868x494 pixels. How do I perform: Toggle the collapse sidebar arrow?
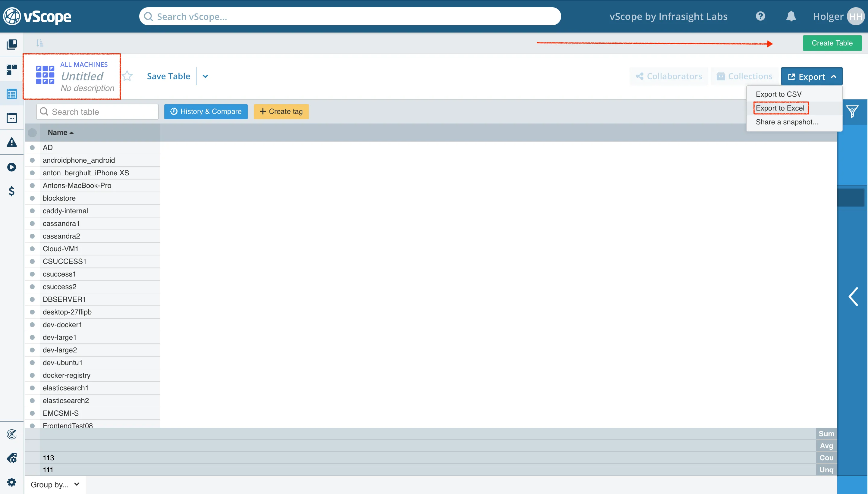pyautogui.click(x=854, y=296)
